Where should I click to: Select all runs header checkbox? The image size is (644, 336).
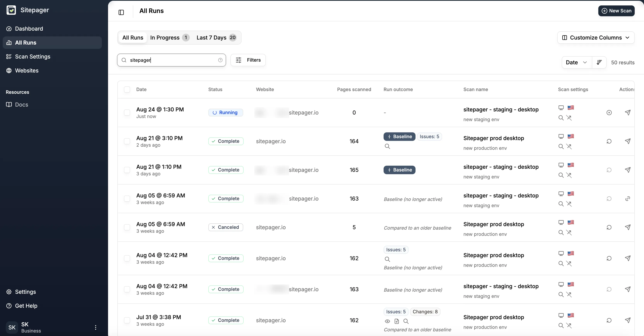point(127,90)
